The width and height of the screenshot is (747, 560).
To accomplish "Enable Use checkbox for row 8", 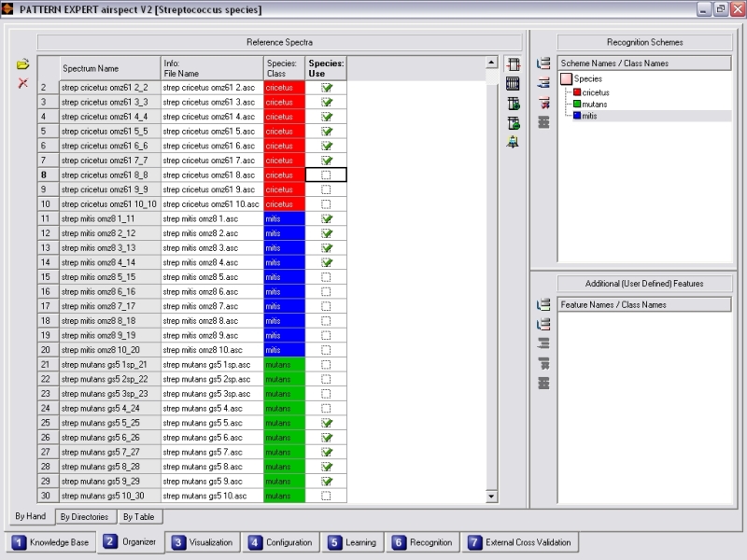I will click(326, 175).
